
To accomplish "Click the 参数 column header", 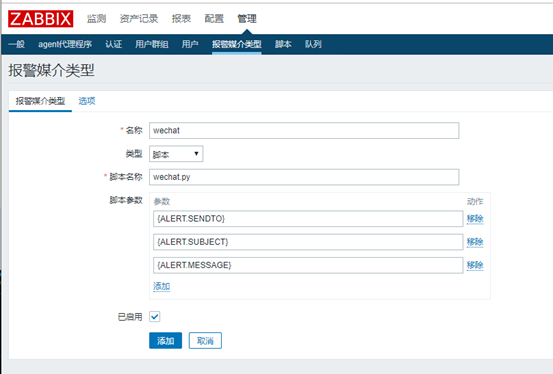I will coord(162,201).
